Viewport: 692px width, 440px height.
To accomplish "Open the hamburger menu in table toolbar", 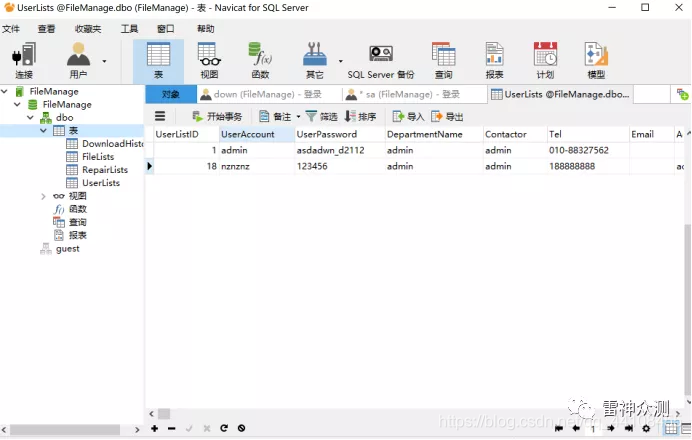I will point(160,116).
